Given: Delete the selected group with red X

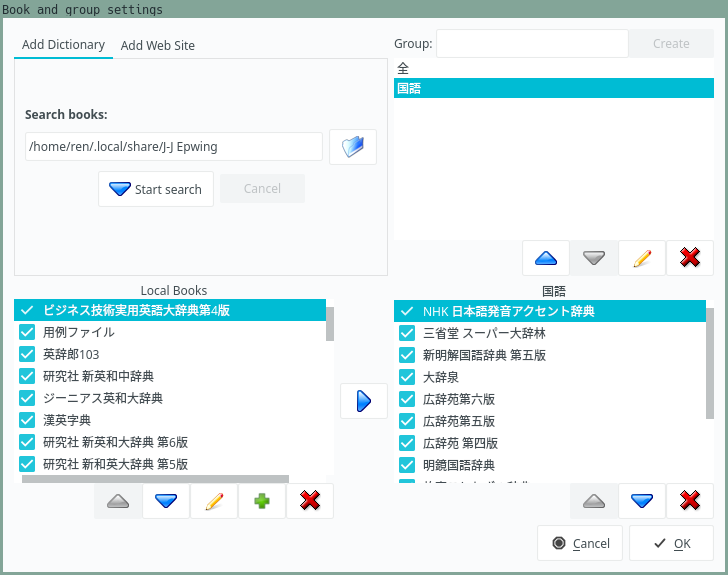Looking at the screenshot, I should tap(690, 258).
